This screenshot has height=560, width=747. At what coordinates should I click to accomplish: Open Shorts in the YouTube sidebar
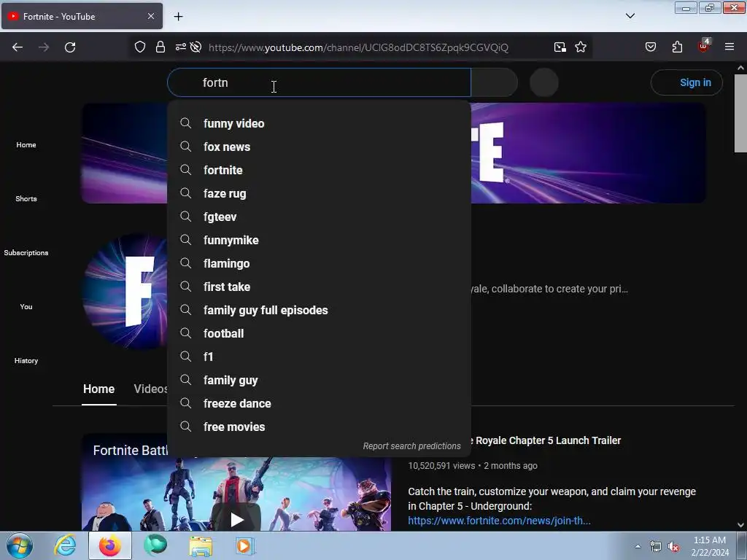coord(26,198)
